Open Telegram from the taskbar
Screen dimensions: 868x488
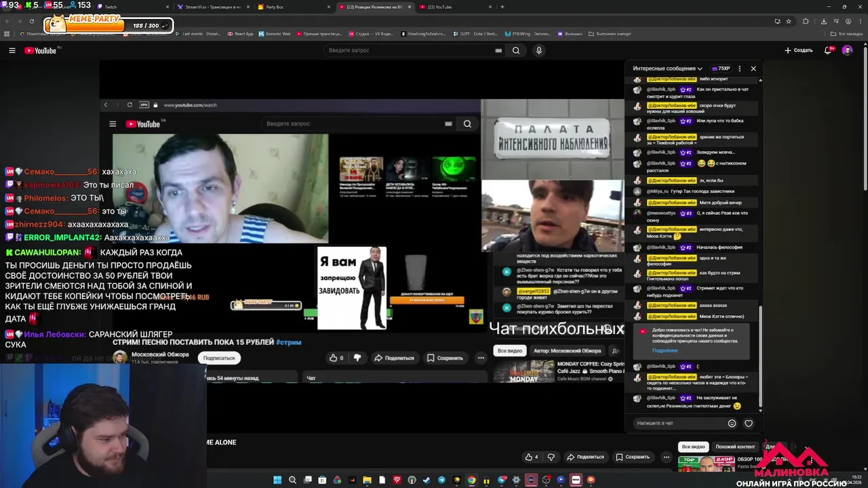tap(441, 480)
